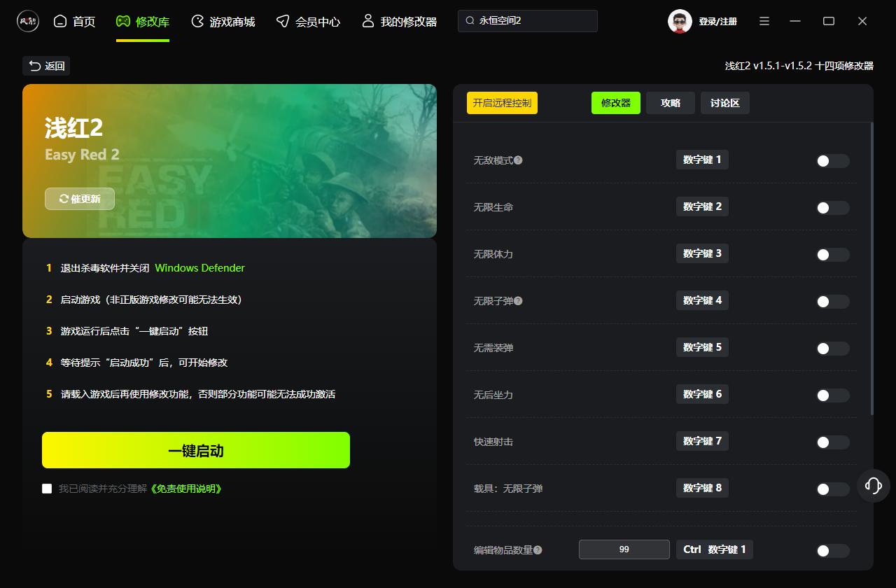This screenshot has width=896, height=588.
Task: Click the 数字键 7 hotkey badge
Action: tap(702, 441)
